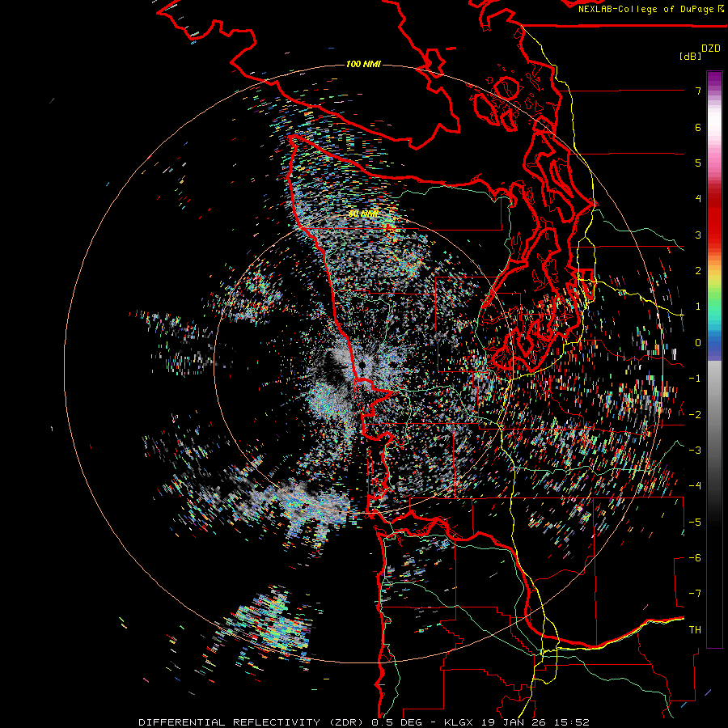Select the 6 value on the color scale
728x728 pixels.
(698, 127)
